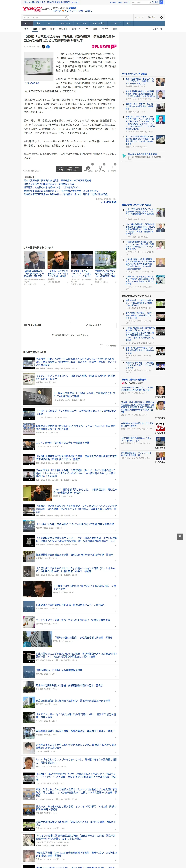
Task: Open the article's main photo thumbnail
Action: tap(39, 66)
